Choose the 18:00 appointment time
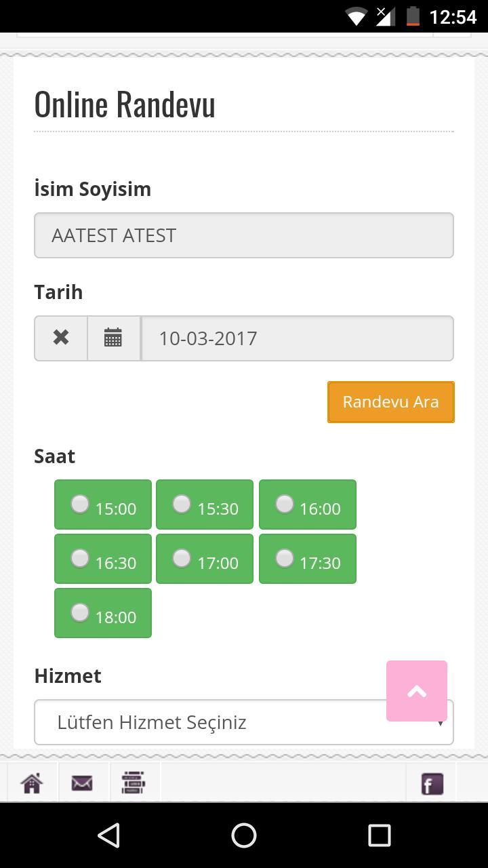The height and width of the screenshot is (868, 488). click(x=80, y=613)
